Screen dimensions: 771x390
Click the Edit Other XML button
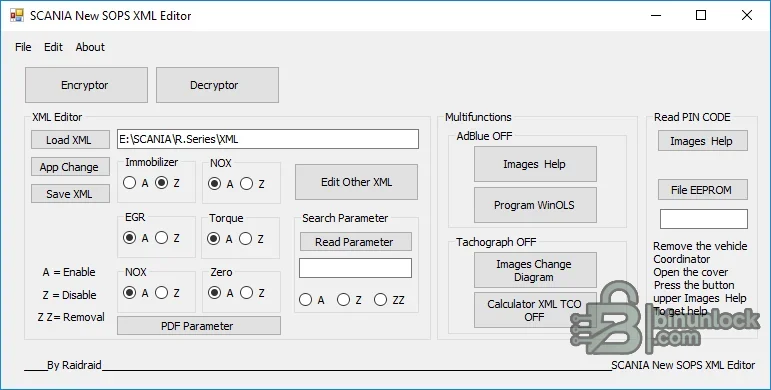point(356,182)
